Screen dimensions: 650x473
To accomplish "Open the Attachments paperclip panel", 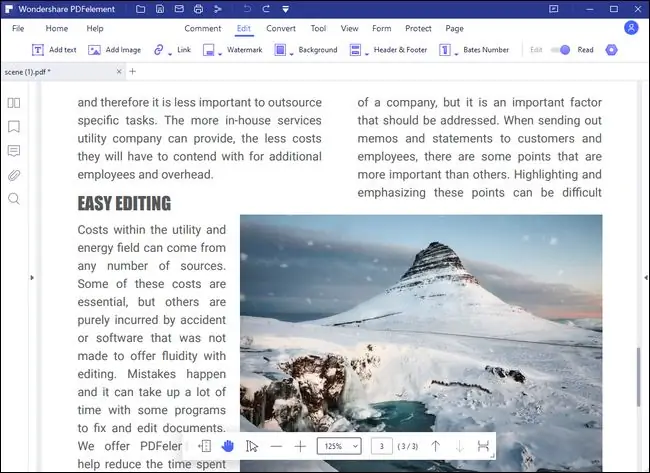I will [x=14, y=175].
